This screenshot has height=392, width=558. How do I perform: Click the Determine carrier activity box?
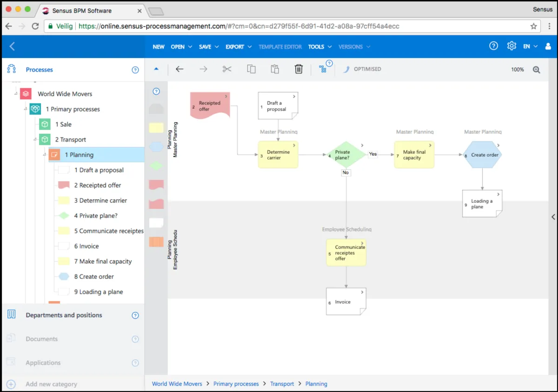coord(278,155)
